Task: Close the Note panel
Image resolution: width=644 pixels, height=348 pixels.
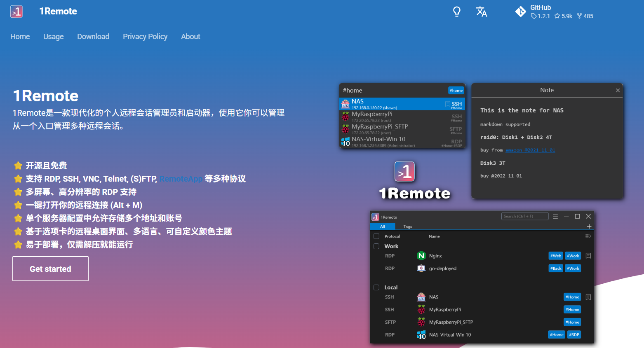Action: point(618,90)
